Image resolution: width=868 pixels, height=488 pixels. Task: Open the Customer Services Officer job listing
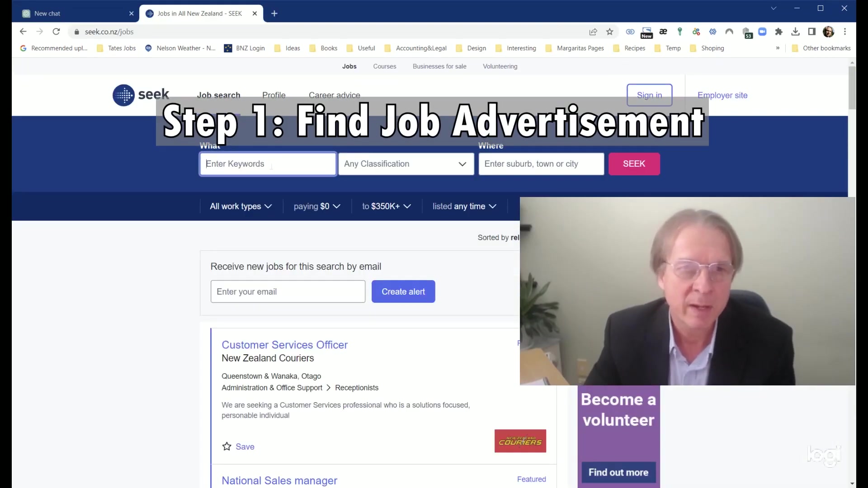[284, 345]
